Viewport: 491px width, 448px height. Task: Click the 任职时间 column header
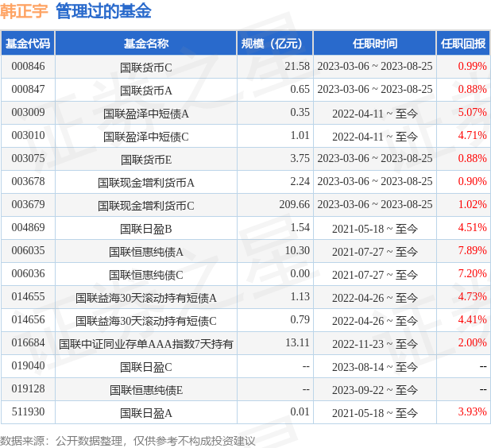coord(374,44)
